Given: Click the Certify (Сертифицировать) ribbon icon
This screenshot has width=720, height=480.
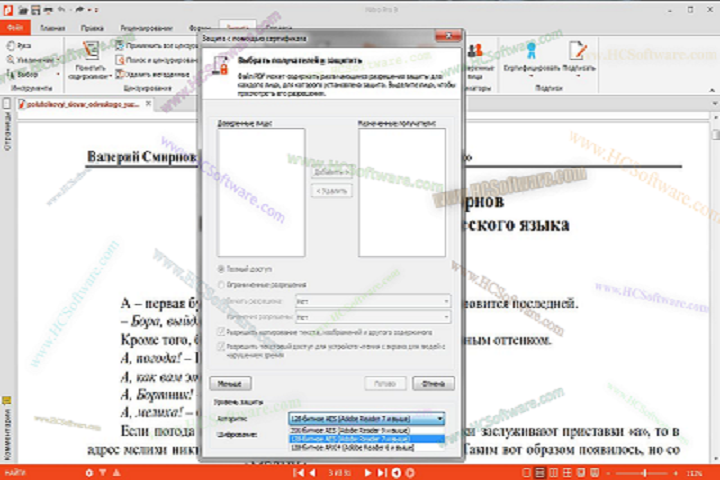Looking at the screenshot, I should click(x=531, y=50).
